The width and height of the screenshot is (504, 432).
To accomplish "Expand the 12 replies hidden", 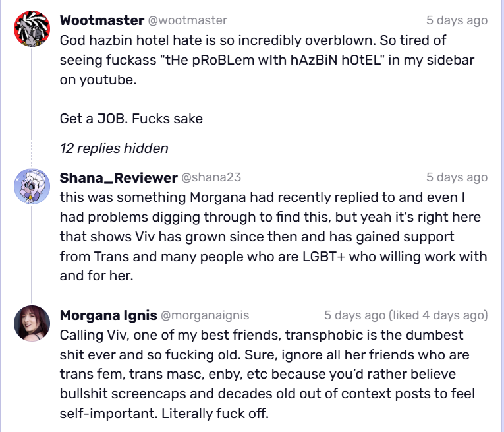I will pos(114,148).
